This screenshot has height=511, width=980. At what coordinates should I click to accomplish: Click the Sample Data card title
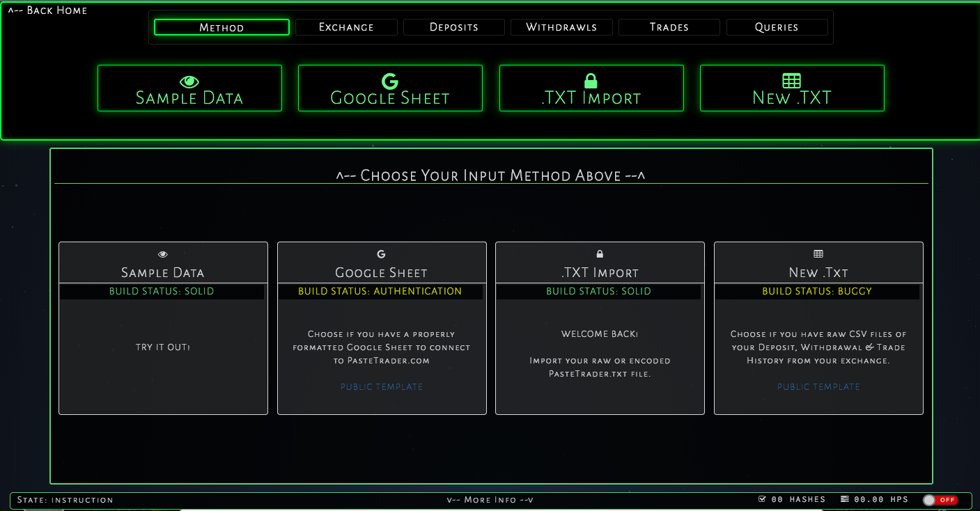pyautogui.click(x=163, y=273)
